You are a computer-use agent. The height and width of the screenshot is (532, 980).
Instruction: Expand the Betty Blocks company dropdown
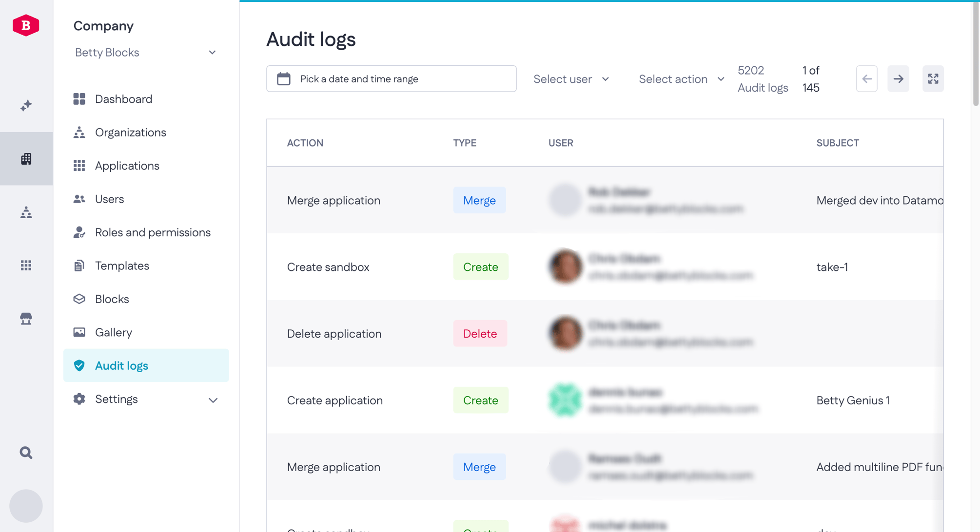coord(146,53)
